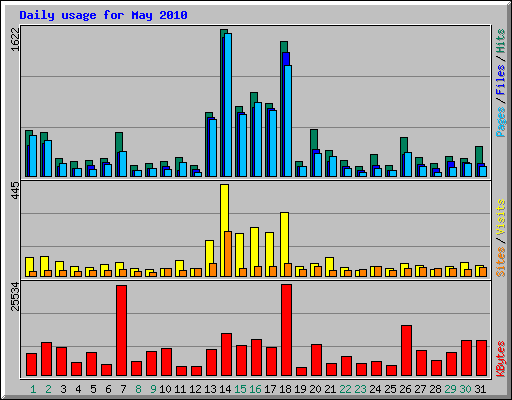Click day 5 on the x-axis
The image size is (512, 400).
click(x=93, y=389)
